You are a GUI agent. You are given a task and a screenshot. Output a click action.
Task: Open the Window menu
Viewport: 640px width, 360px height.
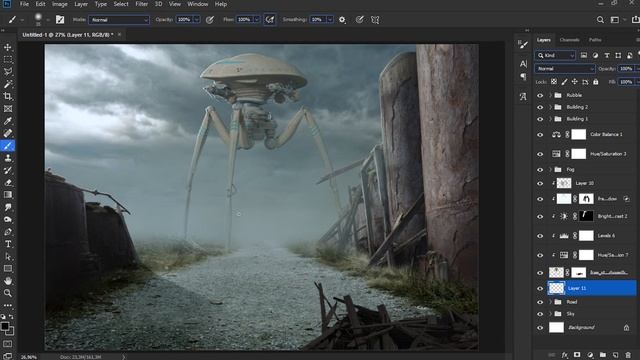[198, 4]
